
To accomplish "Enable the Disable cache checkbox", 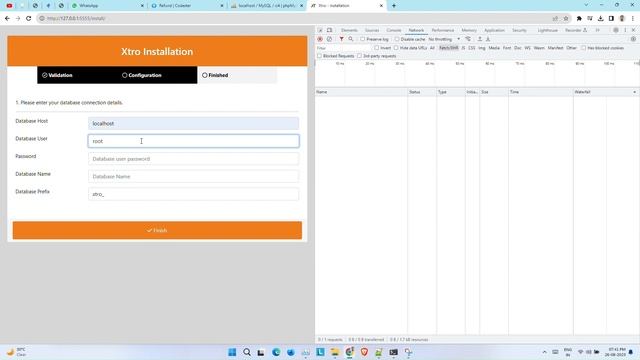I will coord(397,39).
